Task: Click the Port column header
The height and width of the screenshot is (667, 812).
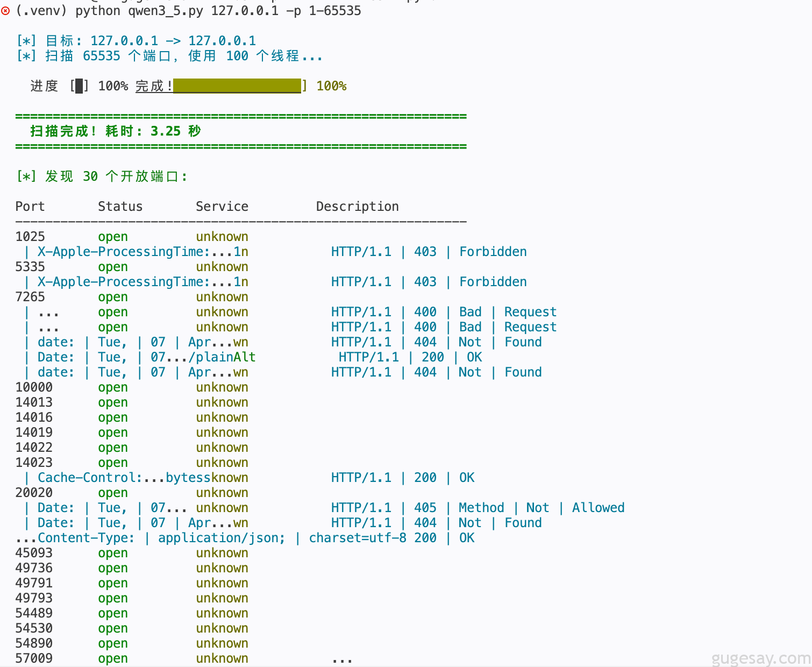Action: [30, 207]
